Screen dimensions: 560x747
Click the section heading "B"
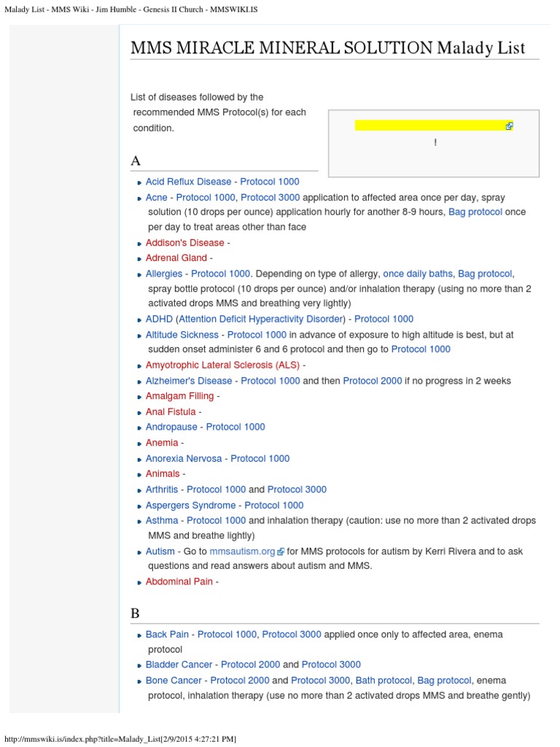tap(135, 613)
